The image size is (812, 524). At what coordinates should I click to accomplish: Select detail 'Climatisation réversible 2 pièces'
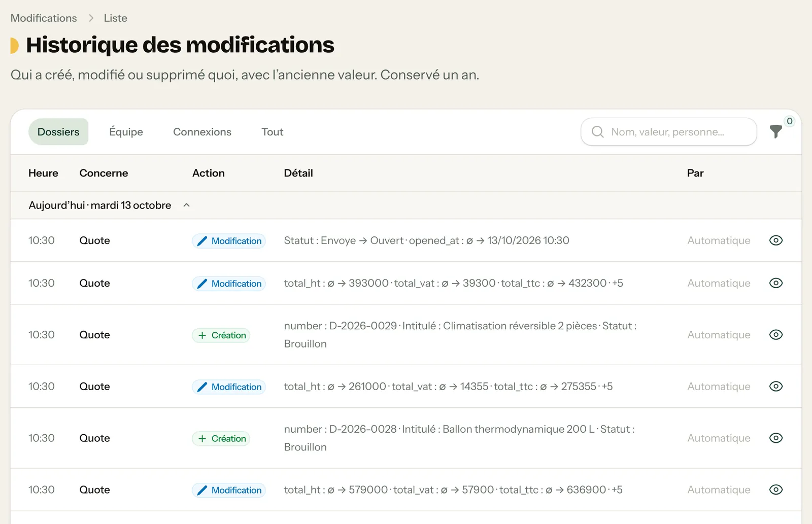[x=520, y=326]
